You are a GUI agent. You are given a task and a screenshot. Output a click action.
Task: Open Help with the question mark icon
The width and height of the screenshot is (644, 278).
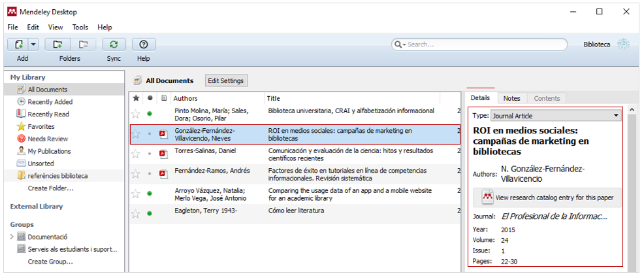(x=143, y=44)
